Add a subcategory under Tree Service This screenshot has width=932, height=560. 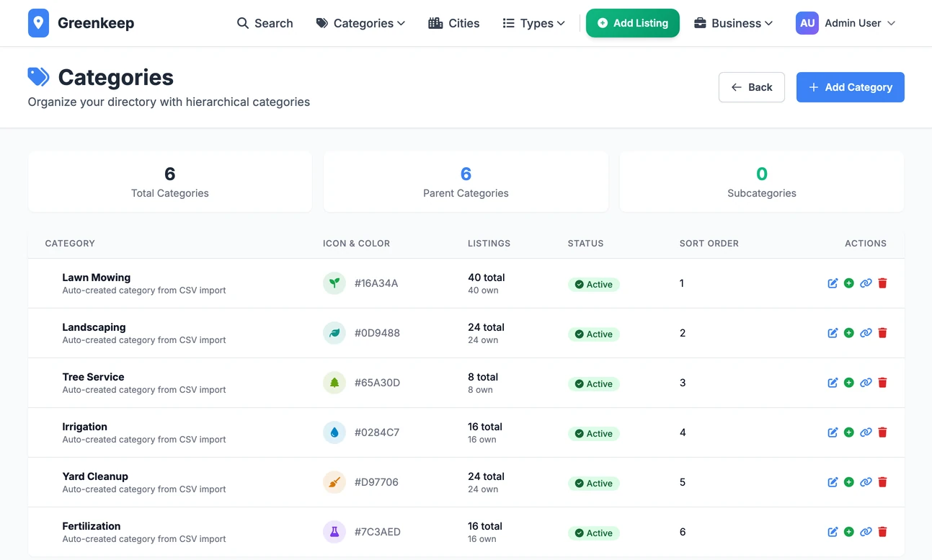(x=849, y=383)
